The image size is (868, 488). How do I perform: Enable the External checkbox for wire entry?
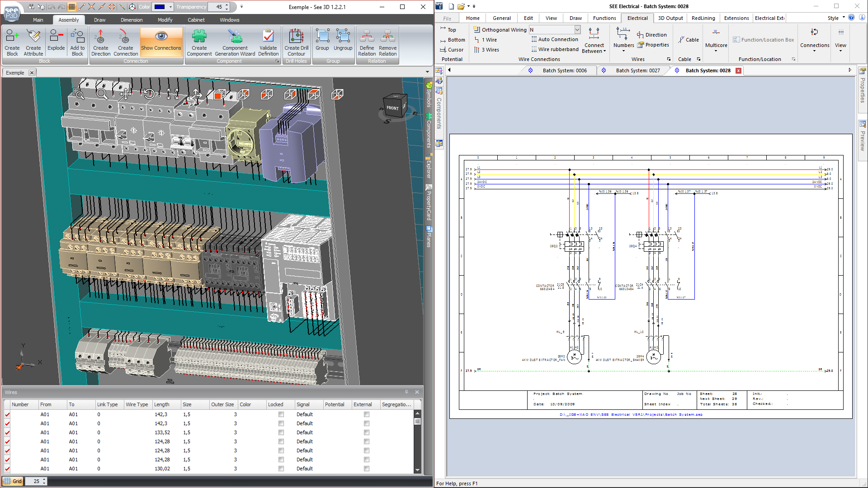pyautogui.click(x=366, y=414)
